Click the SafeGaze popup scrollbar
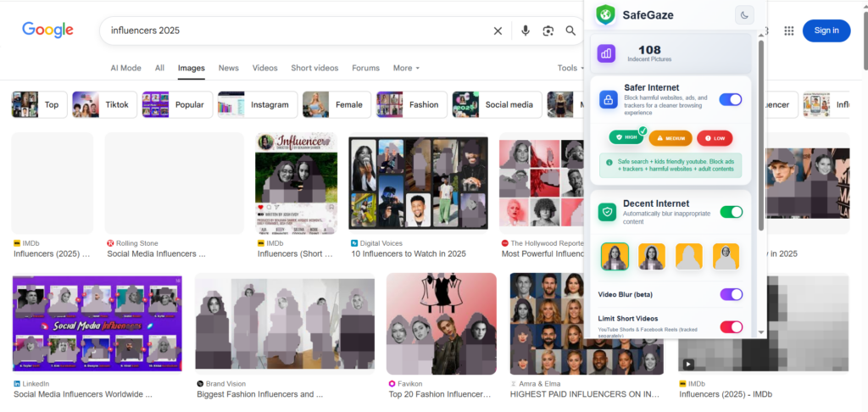 [760, 136]
